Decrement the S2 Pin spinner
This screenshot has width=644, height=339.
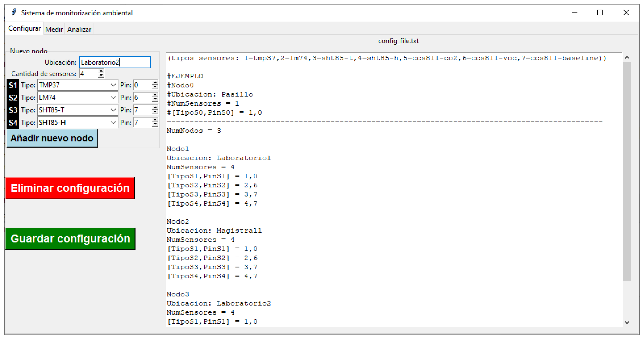[155, 99]
